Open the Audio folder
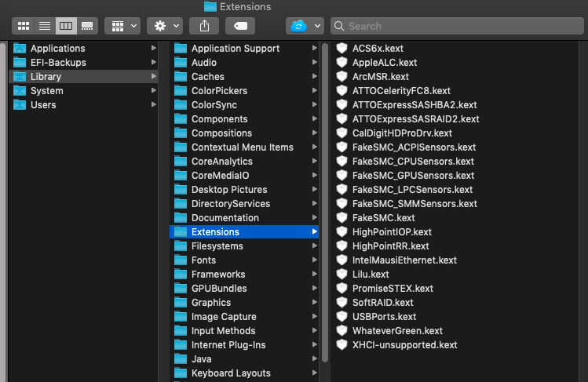588x382 pixels. [244, 63]
